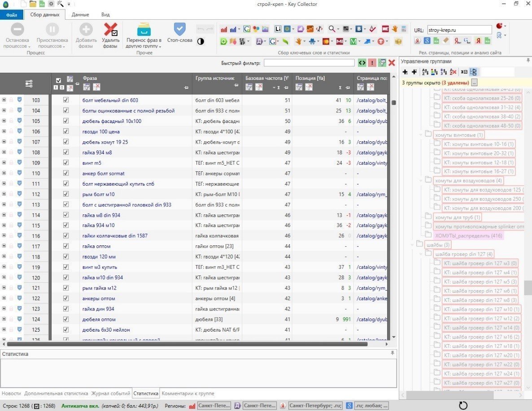The height and width of the screenshot is (411, 532).
Task: Open the Файл menu
Action: (x=12, y=15)
